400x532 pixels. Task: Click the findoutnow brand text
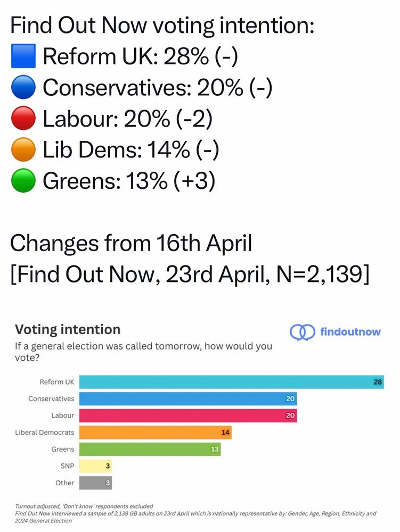tap(350, 331)
